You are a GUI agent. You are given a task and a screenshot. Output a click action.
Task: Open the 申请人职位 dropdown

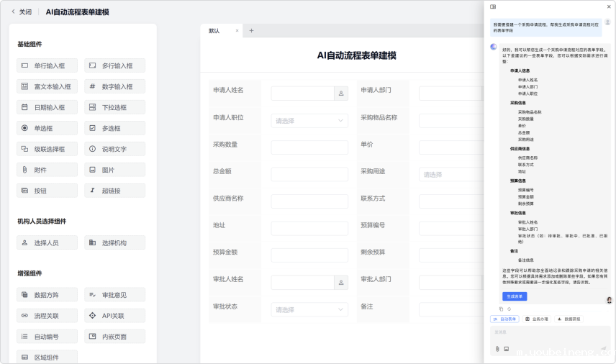309,121
